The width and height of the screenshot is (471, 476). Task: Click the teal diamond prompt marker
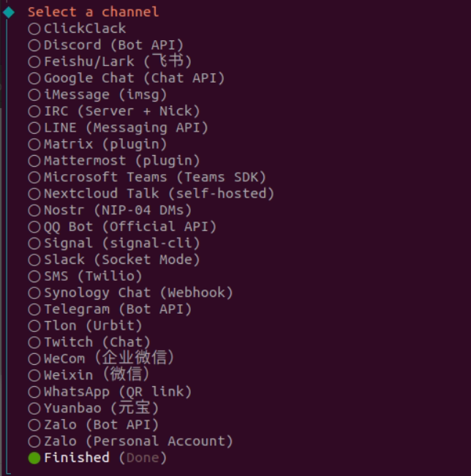coord(9,12)
